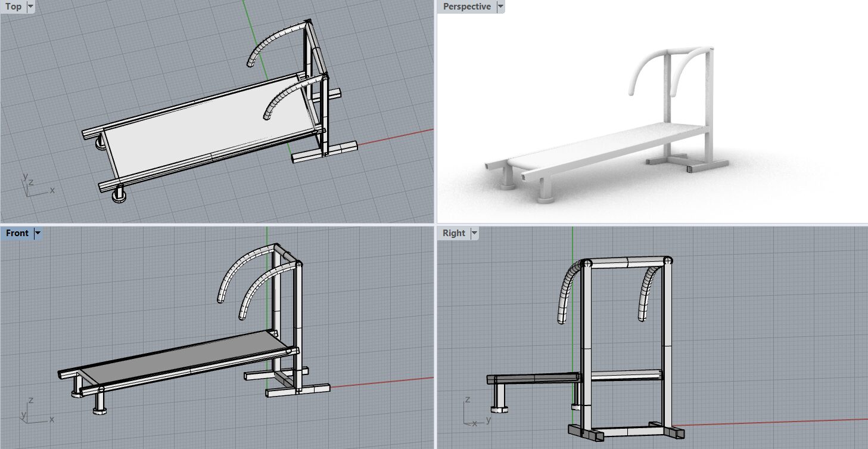The image size is (868, 449).
Task: Open the Top viewport dropdown arrow
Action: point(30,7)
